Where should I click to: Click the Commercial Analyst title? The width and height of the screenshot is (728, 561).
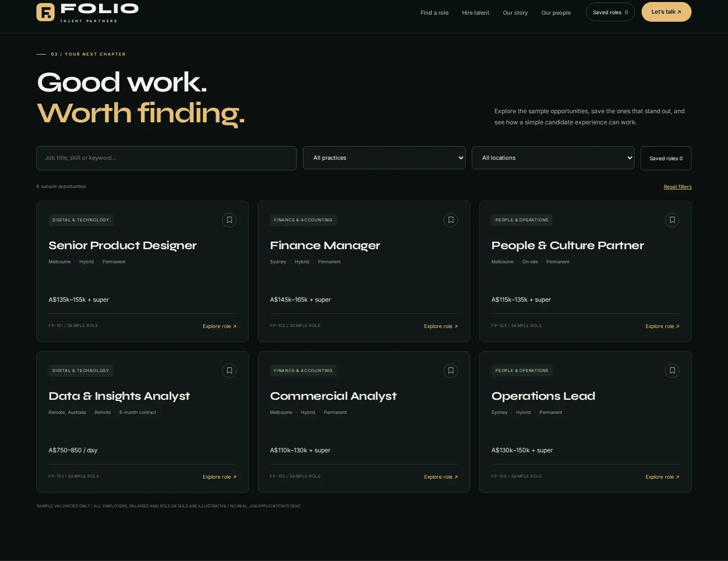pos(333,396)
